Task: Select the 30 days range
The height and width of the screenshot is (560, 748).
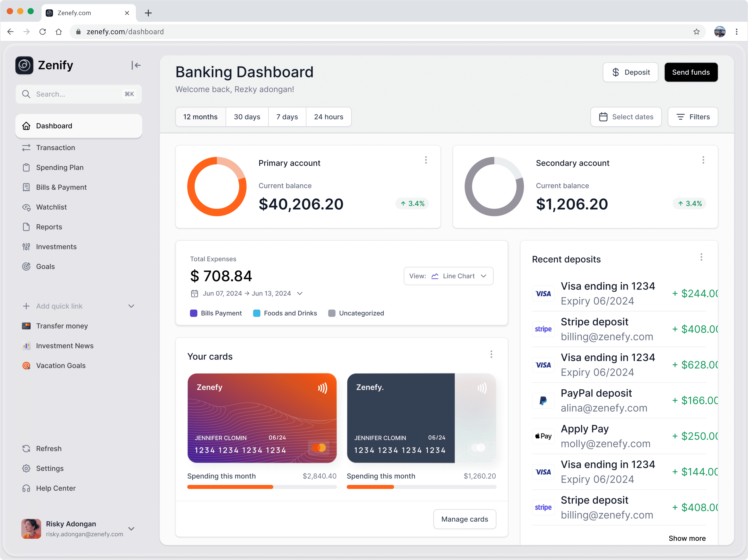Action: (x=247, y=117)
